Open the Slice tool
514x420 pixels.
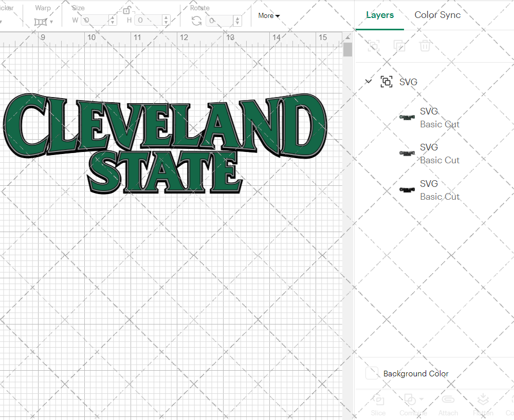378,404
